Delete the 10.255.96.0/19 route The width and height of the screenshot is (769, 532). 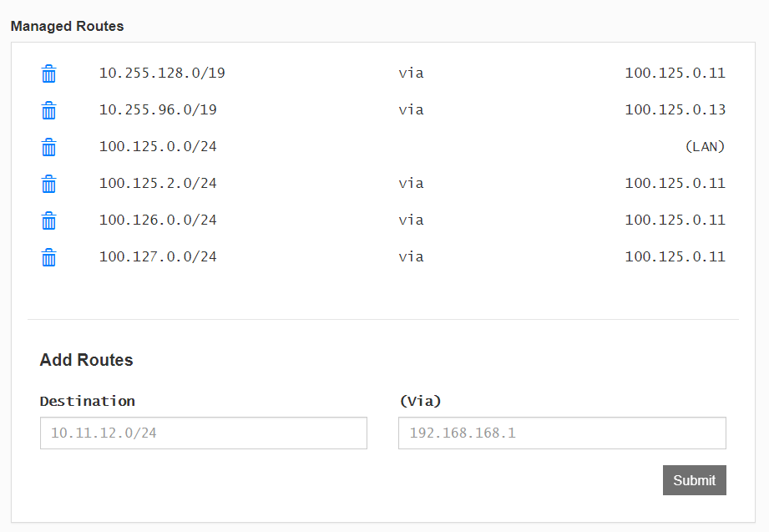[48, 110]
